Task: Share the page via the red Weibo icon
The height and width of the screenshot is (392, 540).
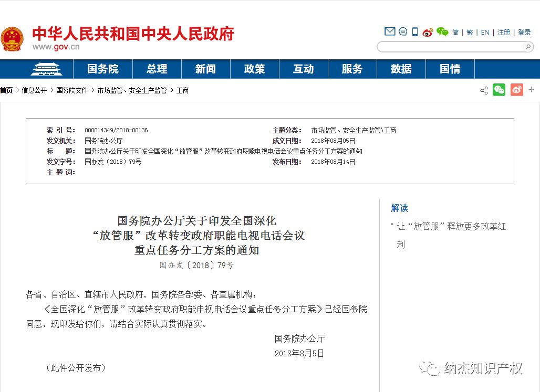Action: [516, 90]
